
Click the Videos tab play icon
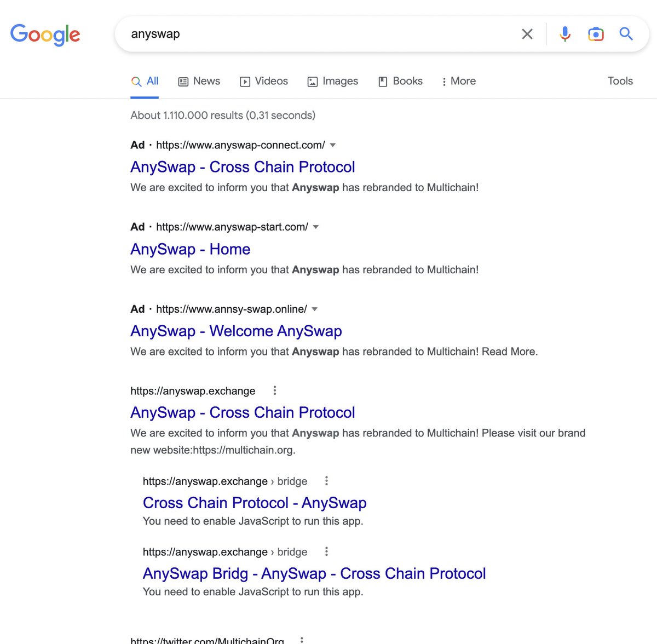click(x=245, y=82)
